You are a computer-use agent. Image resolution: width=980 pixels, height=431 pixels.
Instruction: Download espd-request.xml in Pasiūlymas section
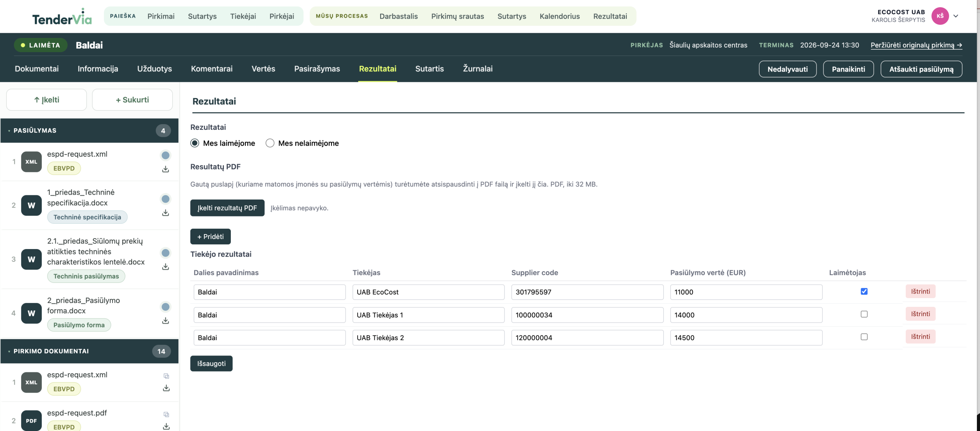coord(165,169)
